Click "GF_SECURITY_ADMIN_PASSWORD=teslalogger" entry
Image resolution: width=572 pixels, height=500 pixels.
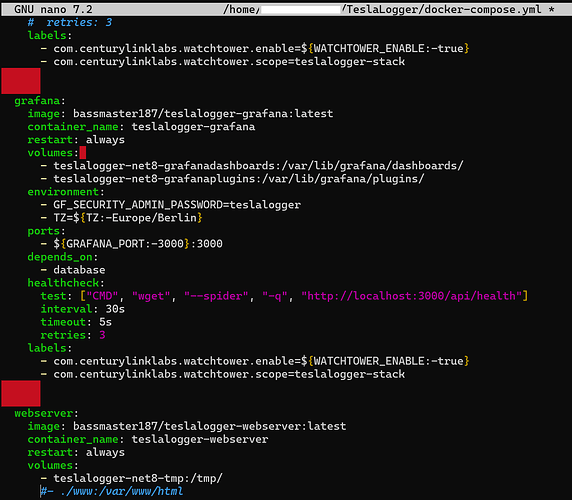[177, 205]
